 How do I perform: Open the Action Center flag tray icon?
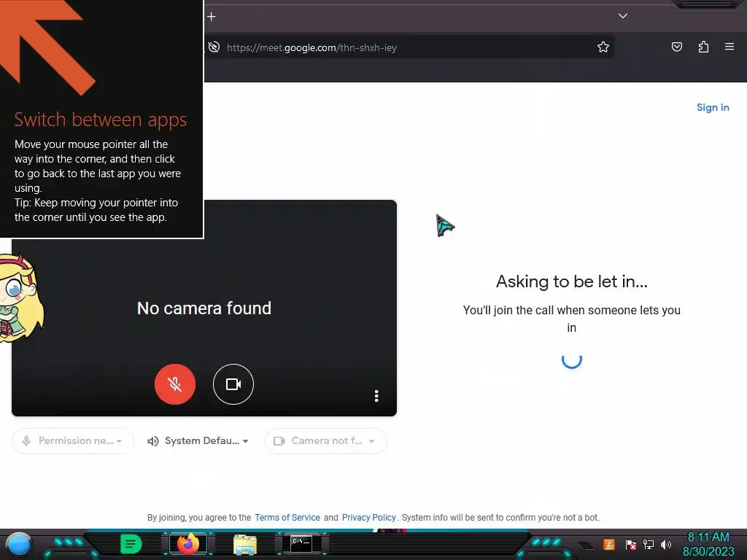point(631,544)
